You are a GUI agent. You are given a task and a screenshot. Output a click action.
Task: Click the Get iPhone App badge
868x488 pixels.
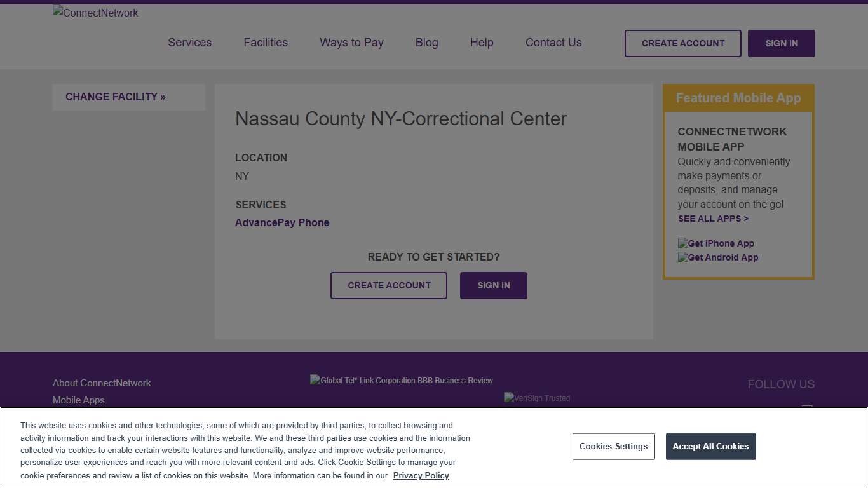tap(715, 243)
